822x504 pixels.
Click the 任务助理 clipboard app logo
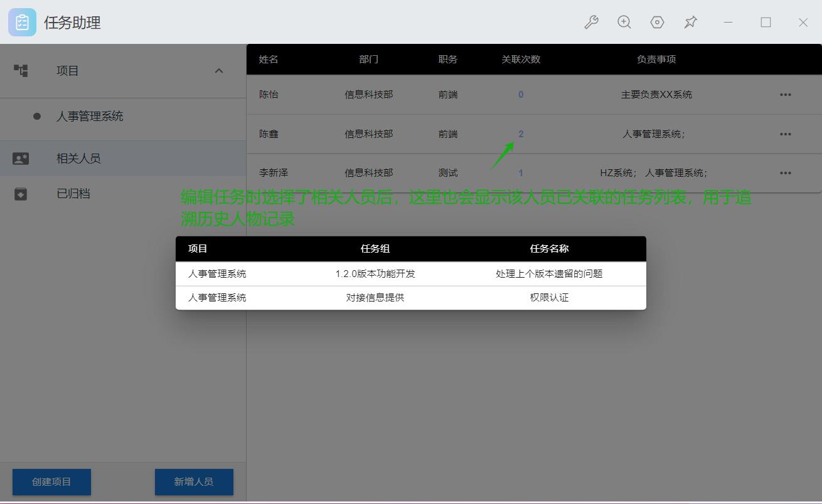pos(22,23)
